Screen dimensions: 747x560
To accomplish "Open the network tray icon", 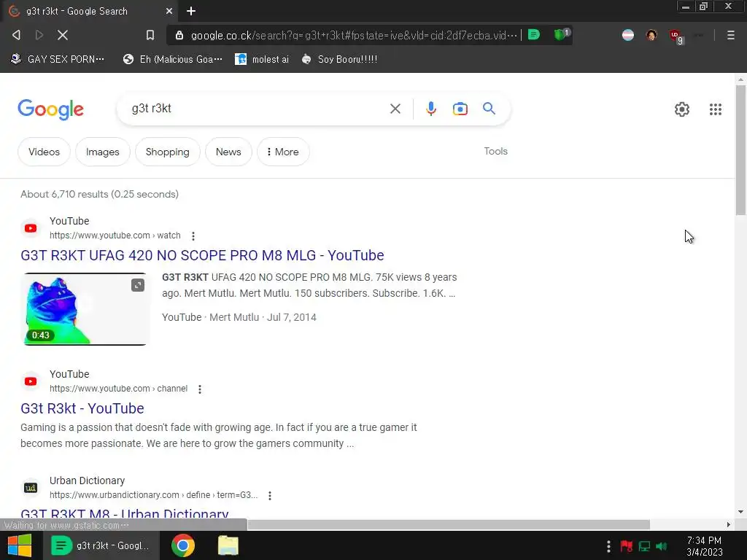I will [x=644, y=546].
